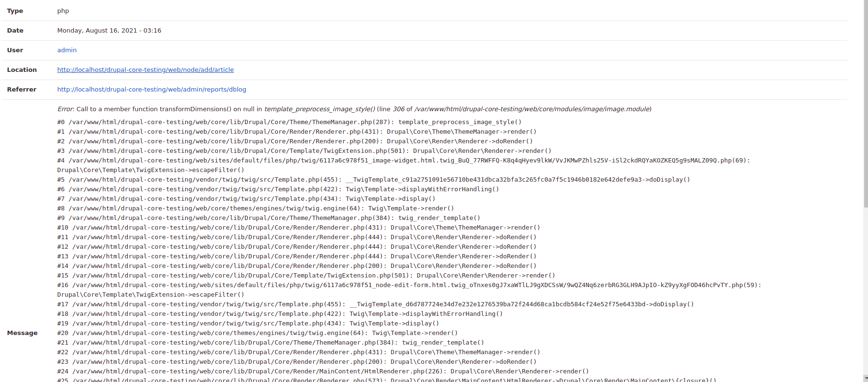Click stack trace line #24 HtmlRenderer.php(226)

click(323, 371)
